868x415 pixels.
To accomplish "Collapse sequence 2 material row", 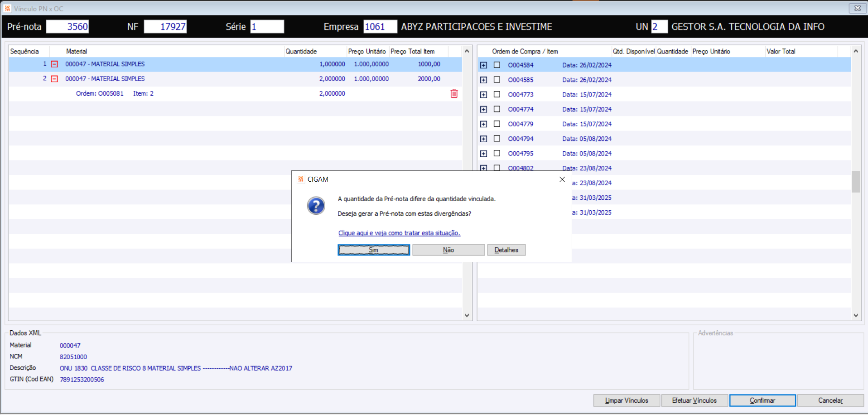I will coord(54,79).
